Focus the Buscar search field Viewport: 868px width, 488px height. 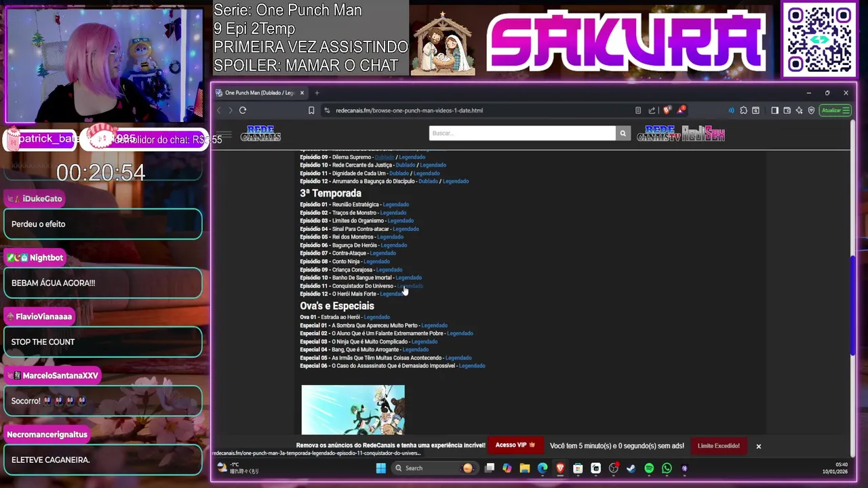[522, 133]
